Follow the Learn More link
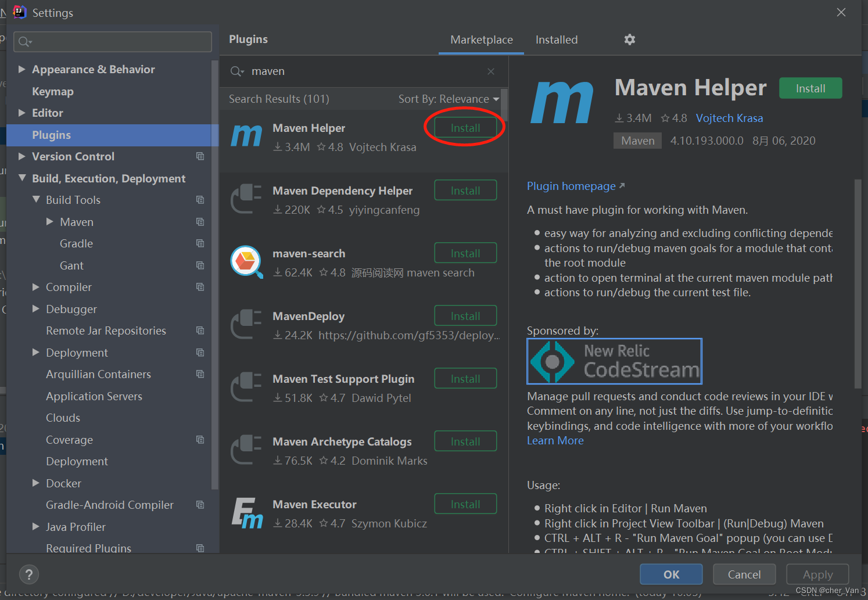Screen dimensions: 868x600 (555, 440)
